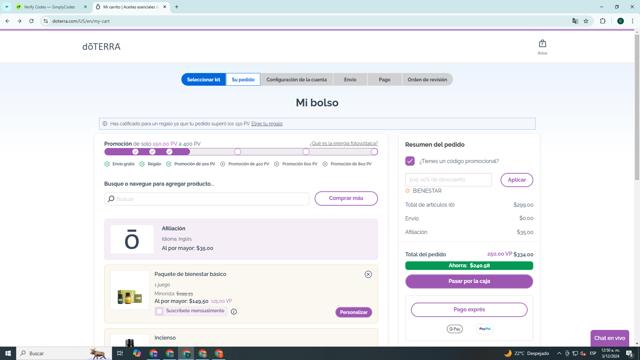This screenshot has height=360, width=640.
Task: Reload the current page
Action: click(x=31, y=21)
